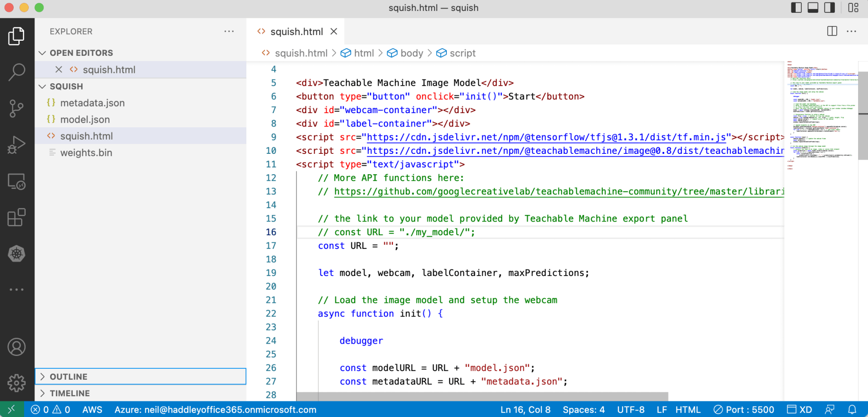Click the Port : 5500 Live Server button
The height and width of the screenshot is (417, 868).
pyautogui.click(x=744, y=410)
